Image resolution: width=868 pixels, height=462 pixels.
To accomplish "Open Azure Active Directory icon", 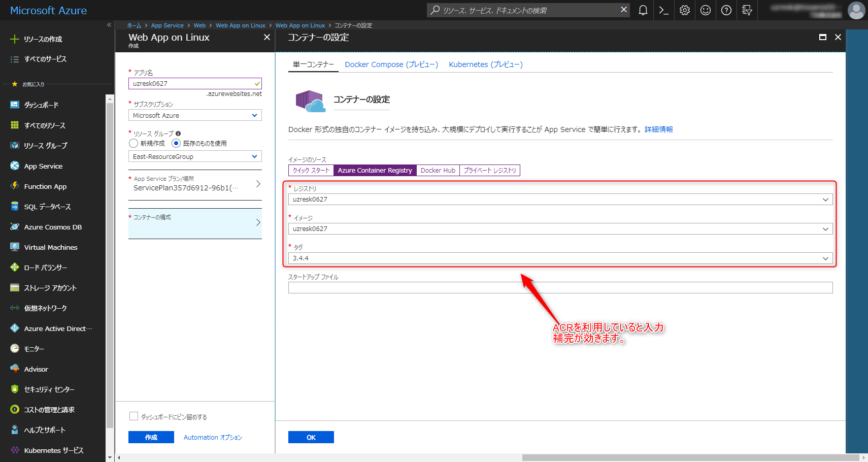I will pos(15,328).
